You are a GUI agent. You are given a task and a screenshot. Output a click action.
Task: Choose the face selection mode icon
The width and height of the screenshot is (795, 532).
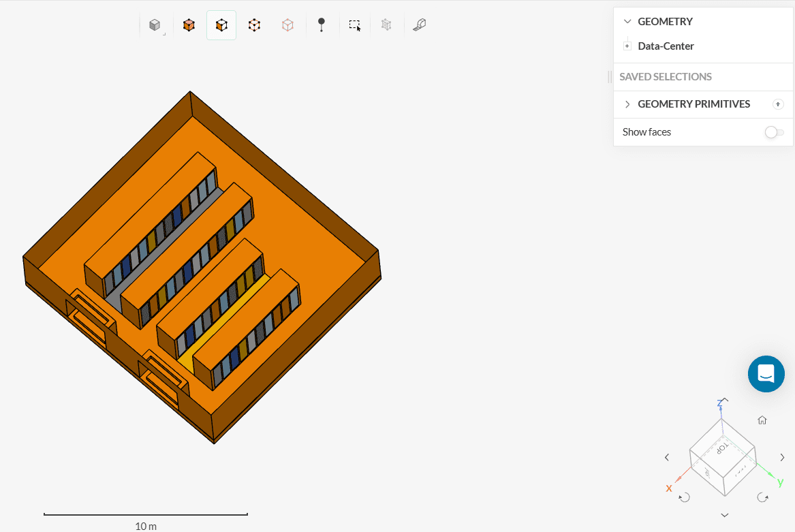point(221,25)
